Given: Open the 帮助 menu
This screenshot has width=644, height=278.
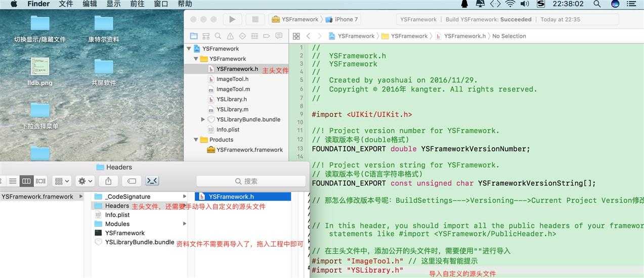Looking at the screenshot, I should point(185,4).
